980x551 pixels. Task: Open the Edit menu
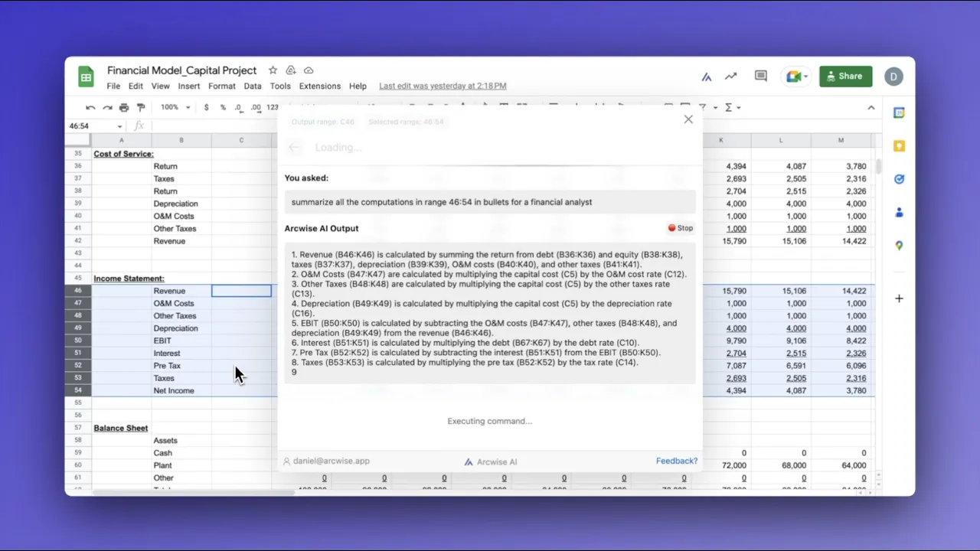click(136, 86)
